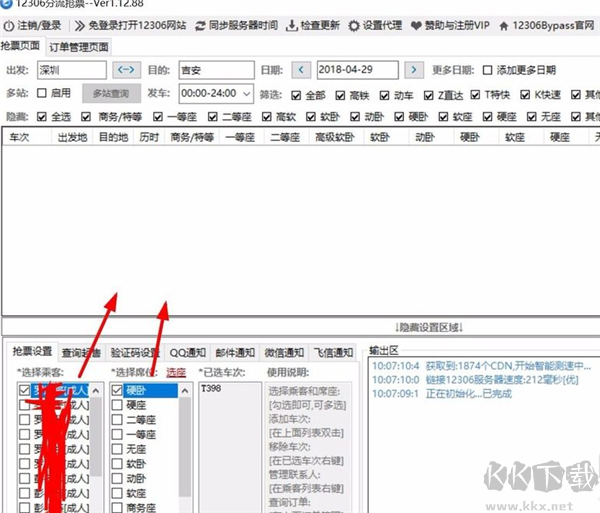The image size is (600, 513).
Task: Toggle the hide 高软 checkbox
Action: [x=267, y=117]
